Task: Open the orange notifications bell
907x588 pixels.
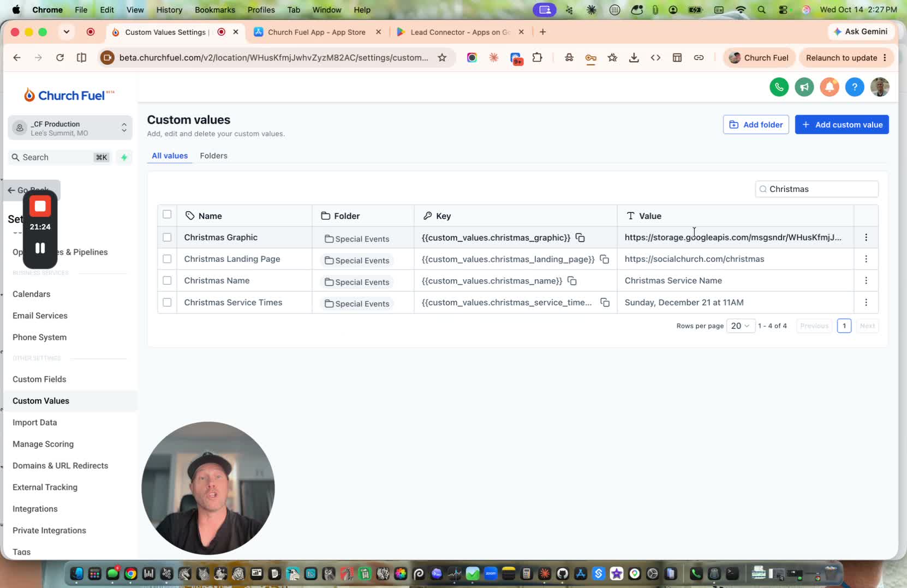Action: (829, 87)
